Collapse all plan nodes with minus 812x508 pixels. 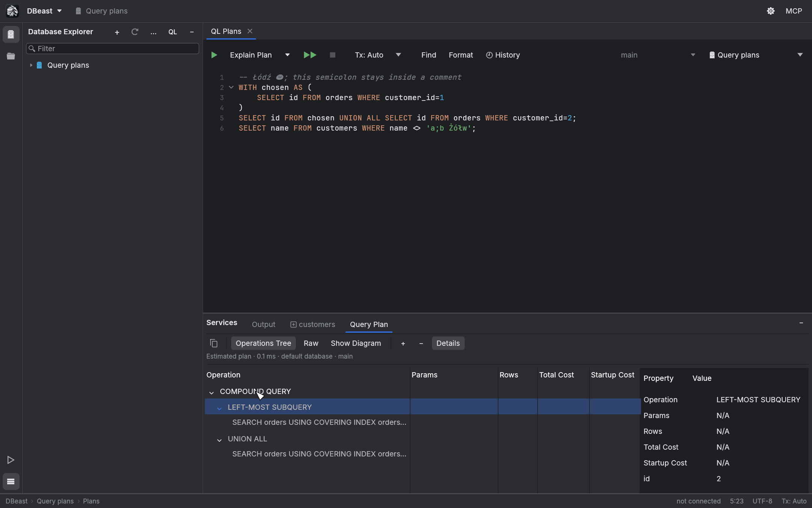click(421, 343)
